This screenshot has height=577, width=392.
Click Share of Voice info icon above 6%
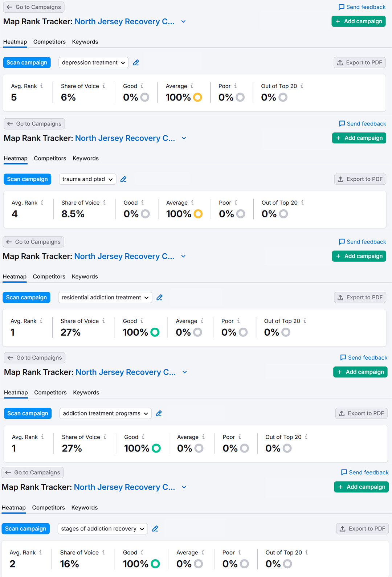pos(104,86)
